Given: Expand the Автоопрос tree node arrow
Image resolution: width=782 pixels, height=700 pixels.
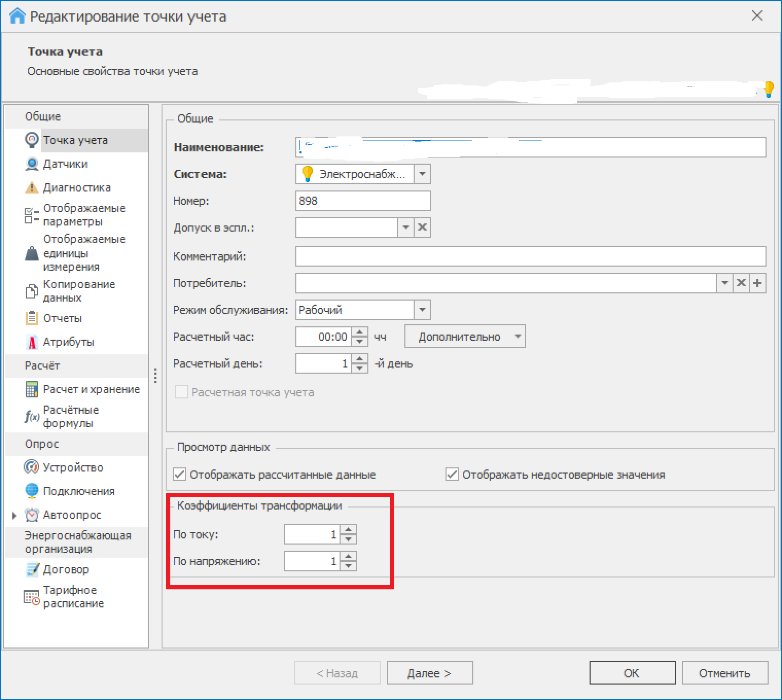Looking at the screenshot, I should pos(14,515).
